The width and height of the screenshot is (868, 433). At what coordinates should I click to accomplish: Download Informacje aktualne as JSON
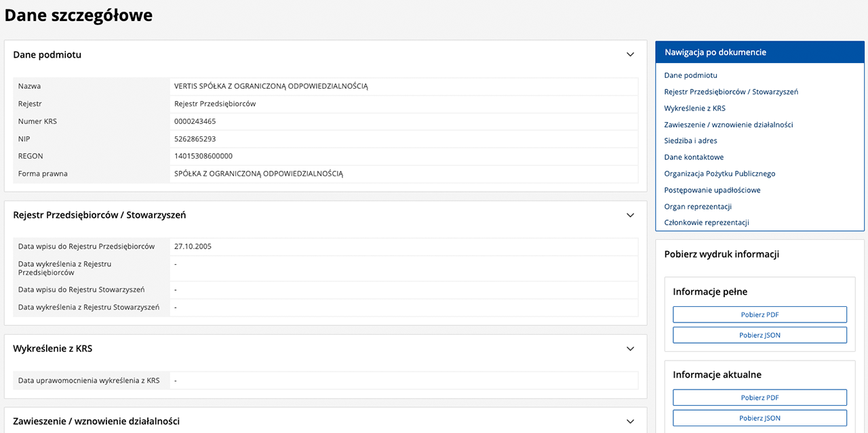[759, 417]
